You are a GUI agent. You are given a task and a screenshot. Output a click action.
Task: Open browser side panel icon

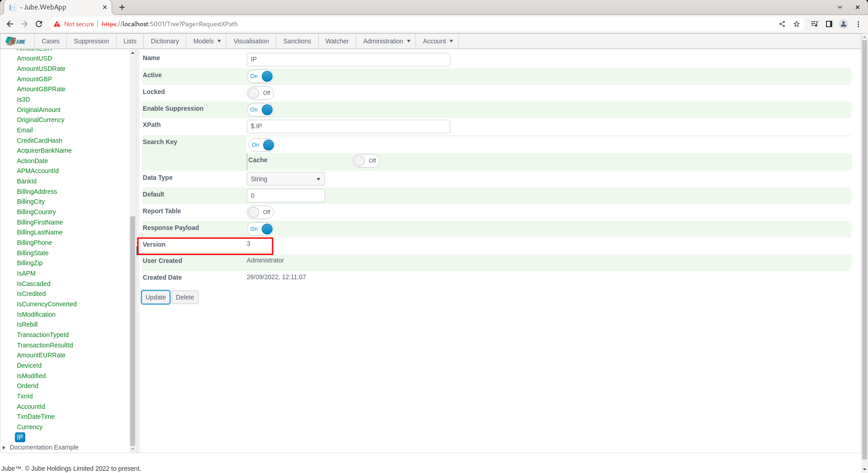pos(829,24)
